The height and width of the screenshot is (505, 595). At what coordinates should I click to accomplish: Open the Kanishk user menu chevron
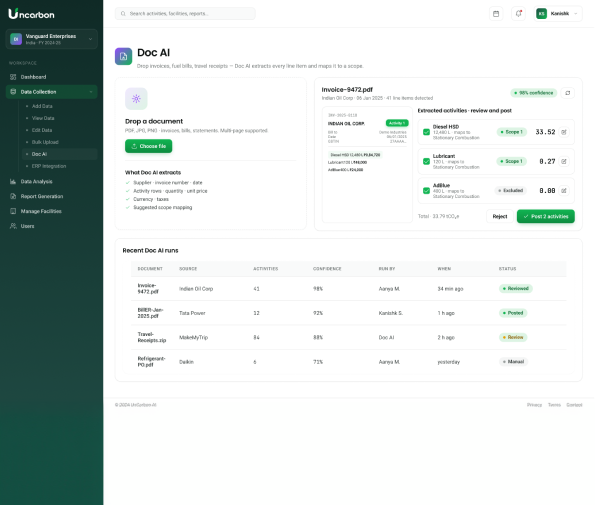coord(576,14)
